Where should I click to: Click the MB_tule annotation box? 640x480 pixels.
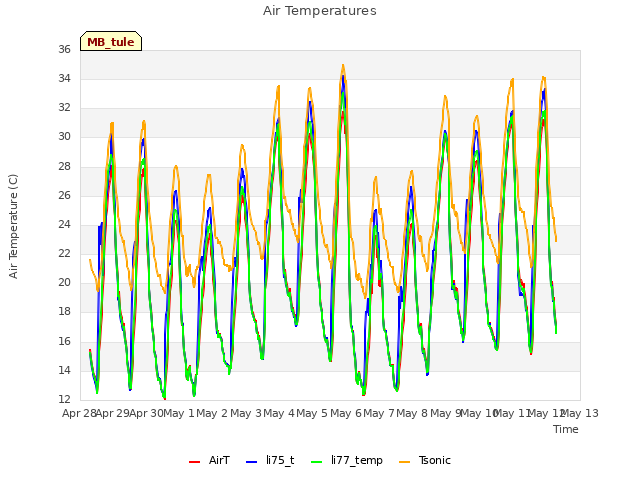(x=111, y=41)
